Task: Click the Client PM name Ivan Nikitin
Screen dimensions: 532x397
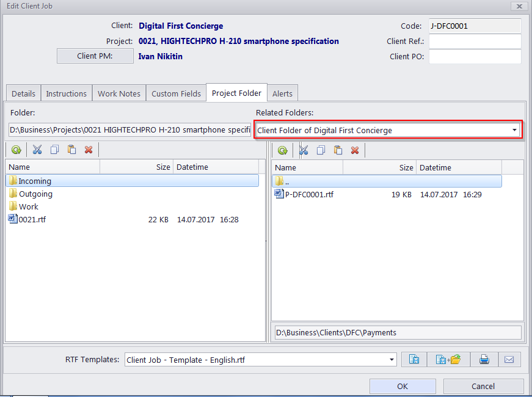Action: [160, 56]
